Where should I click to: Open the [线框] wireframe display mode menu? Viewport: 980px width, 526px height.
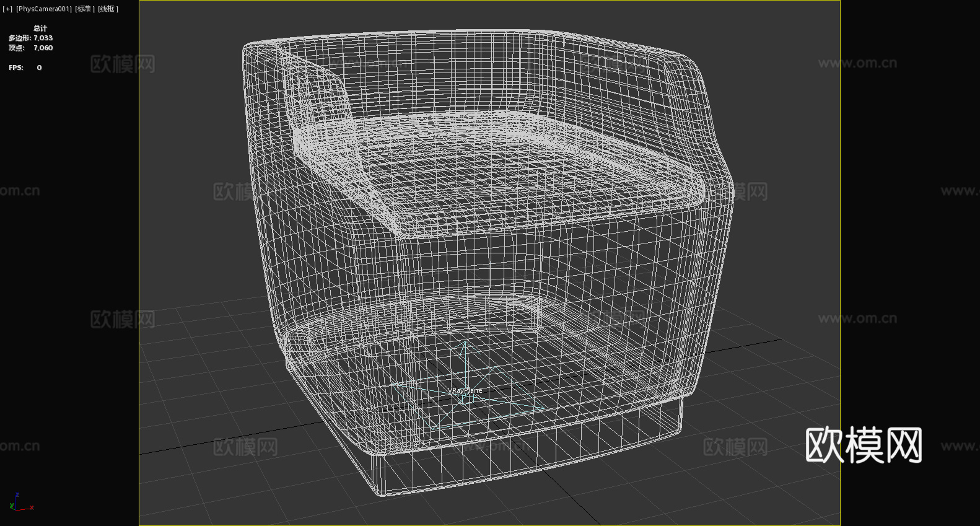tap(108, 9)
